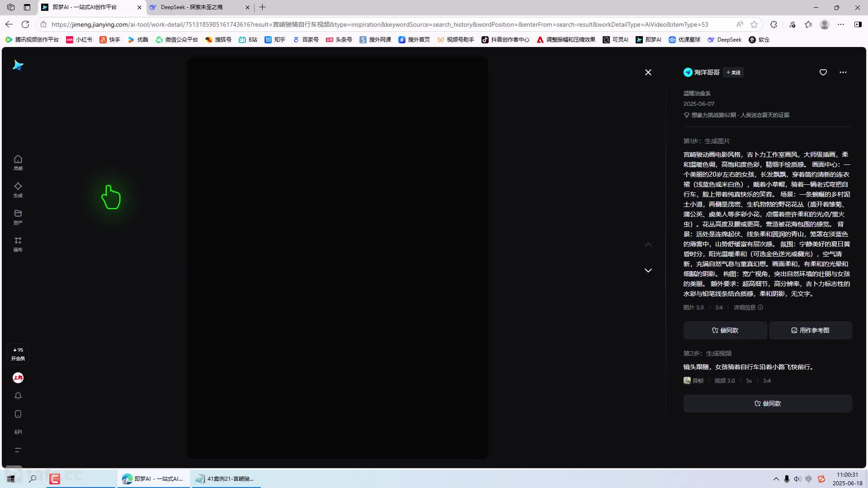
Task: Click 做同款 under step 2 video
Action: (768, 404)
